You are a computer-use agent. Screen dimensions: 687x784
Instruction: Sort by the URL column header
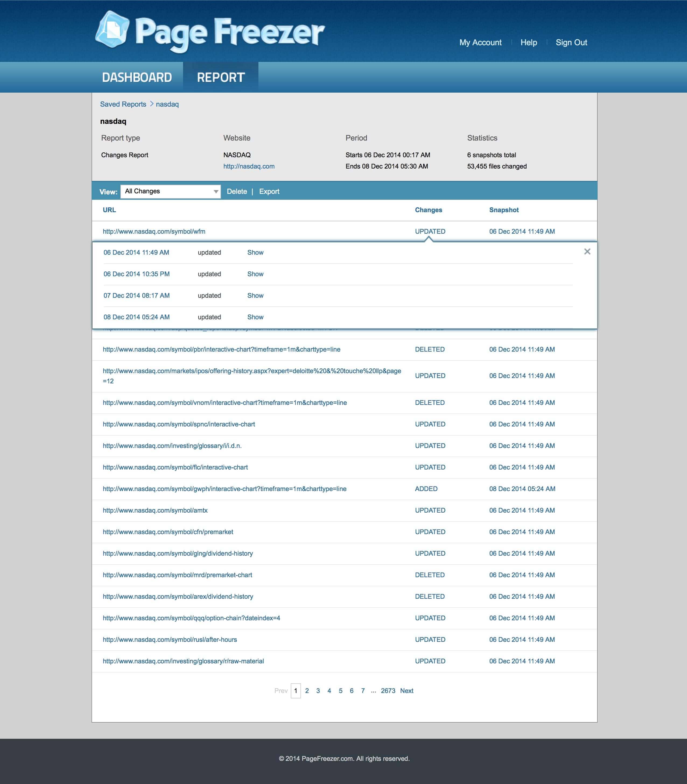109,210
